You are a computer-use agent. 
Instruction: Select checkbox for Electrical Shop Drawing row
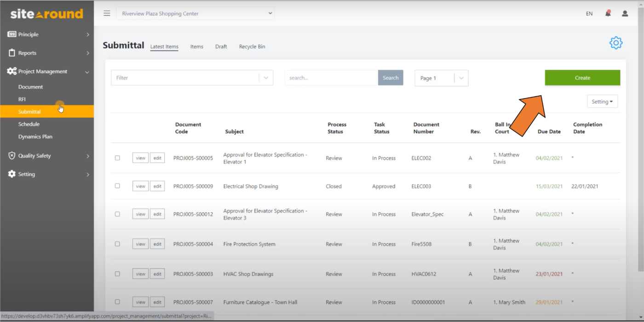(117, 186)
